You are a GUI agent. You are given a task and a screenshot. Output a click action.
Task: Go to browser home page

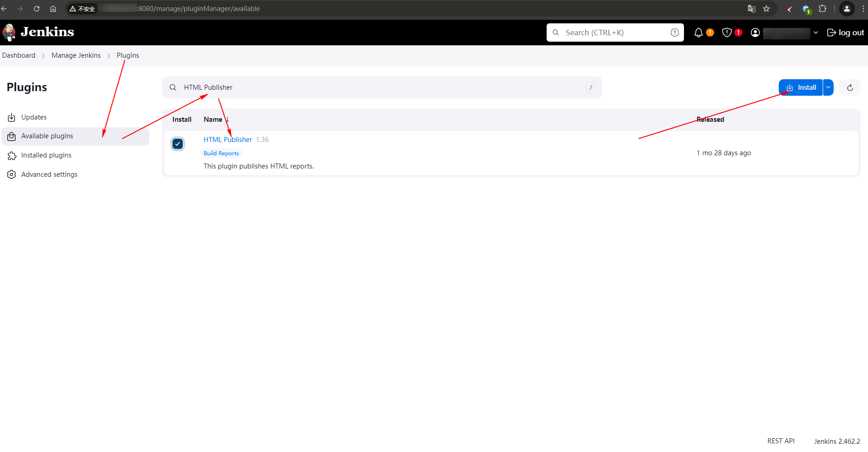tap(53, 9)
